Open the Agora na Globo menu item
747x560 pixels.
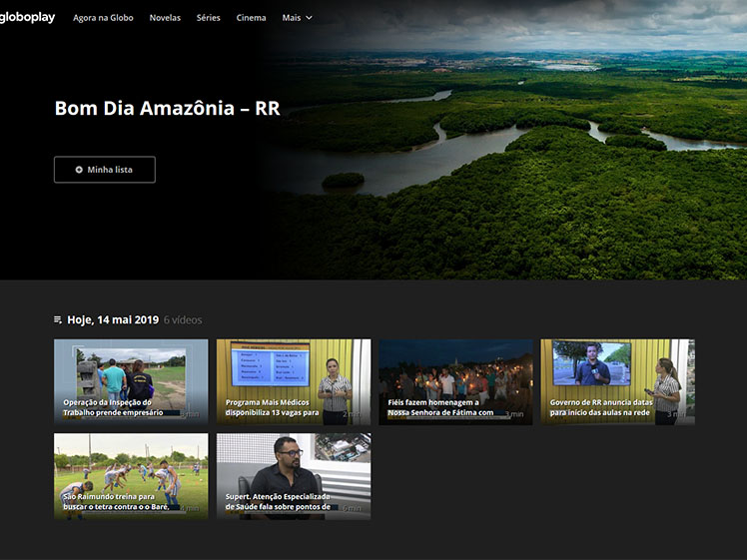pyautogui.click(x=103, y=18)
